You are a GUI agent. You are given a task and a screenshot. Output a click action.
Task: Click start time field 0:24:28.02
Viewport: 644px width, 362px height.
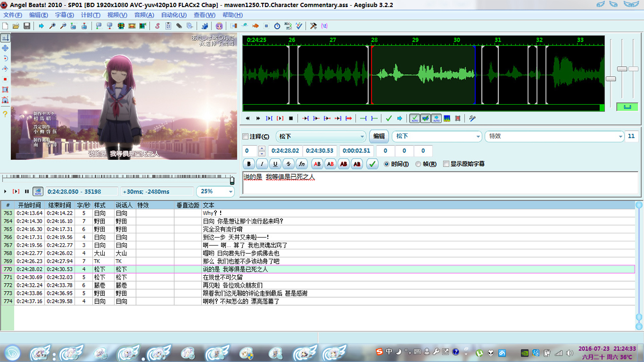coord(286,151)
